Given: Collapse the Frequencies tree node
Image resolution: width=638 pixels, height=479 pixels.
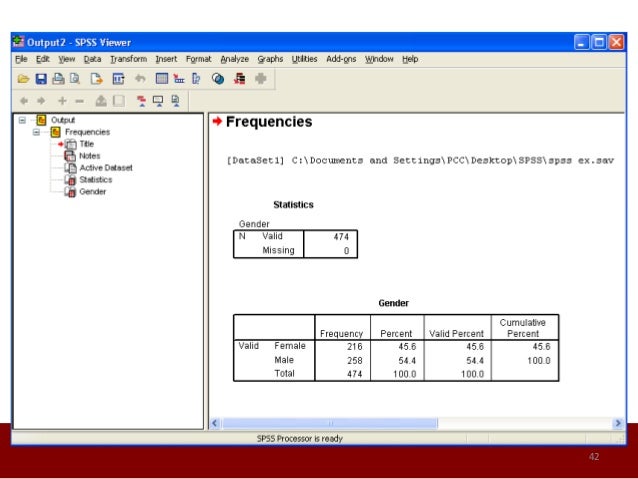Looking at the screenshot, I should coord(36,132).
